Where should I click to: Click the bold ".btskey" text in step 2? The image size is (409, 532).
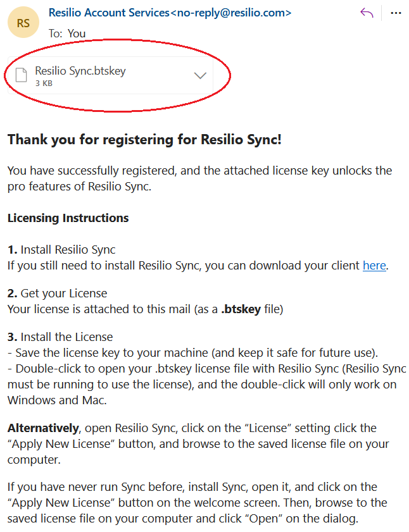(241, 309)
